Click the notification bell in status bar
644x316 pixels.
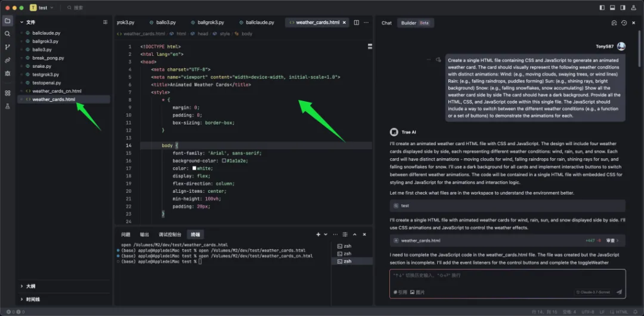(635, 312)
